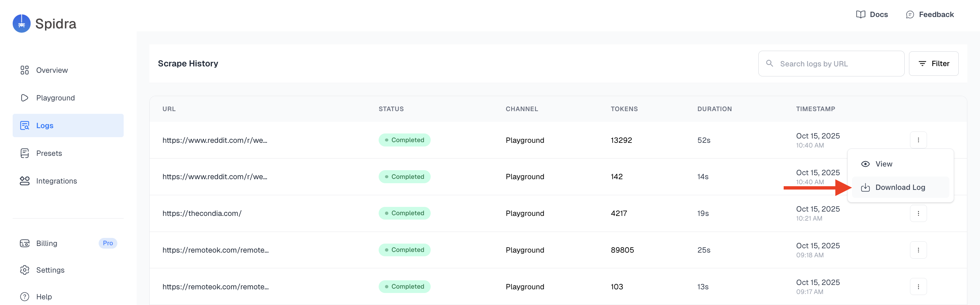Click the TIMESTAMP column header

tap(815, 109)
